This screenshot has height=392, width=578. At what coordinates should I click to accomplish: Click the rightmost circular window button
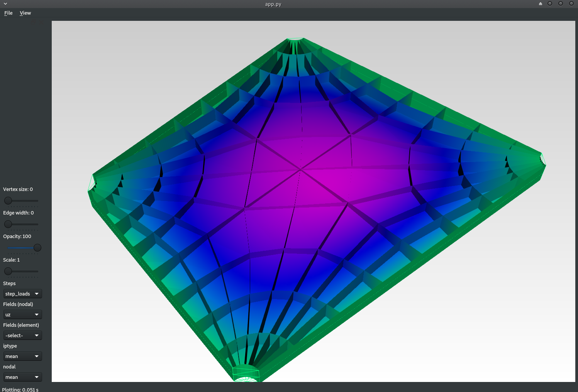click(x=571, y=4)
